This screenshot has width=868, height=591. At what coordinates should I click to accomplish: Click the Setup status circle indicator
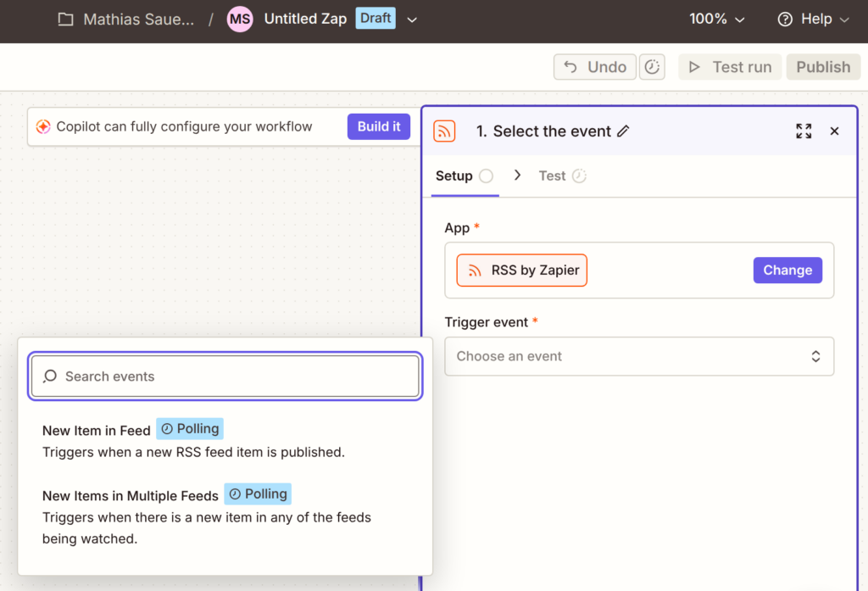click(x=486, y=176)
